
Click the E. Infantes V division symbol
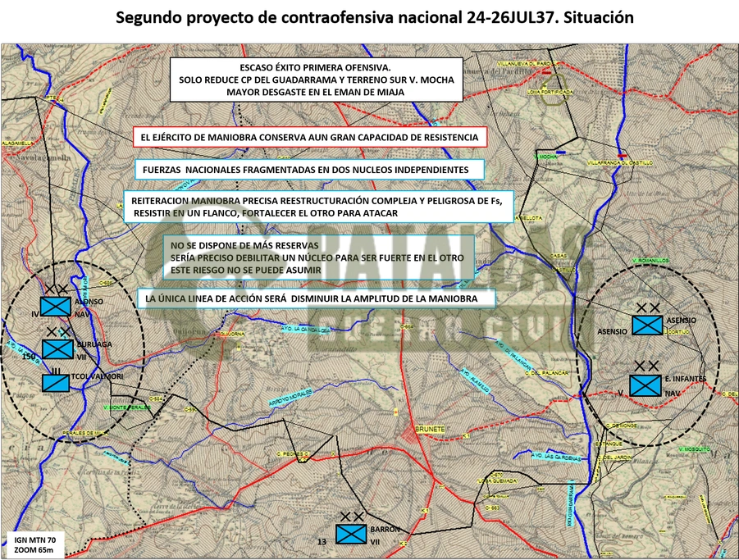tap(645, 385)
